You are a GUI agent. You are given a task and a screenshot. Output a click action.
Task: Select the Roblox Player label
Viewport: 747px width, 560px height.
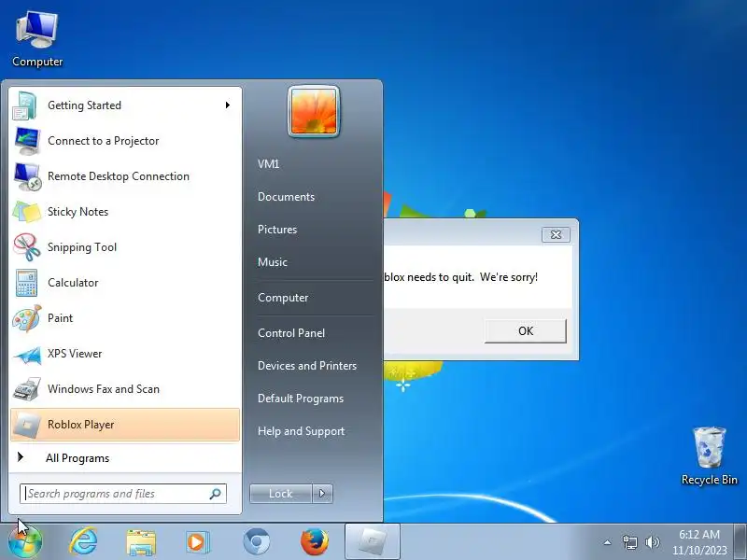click(81, 425)
